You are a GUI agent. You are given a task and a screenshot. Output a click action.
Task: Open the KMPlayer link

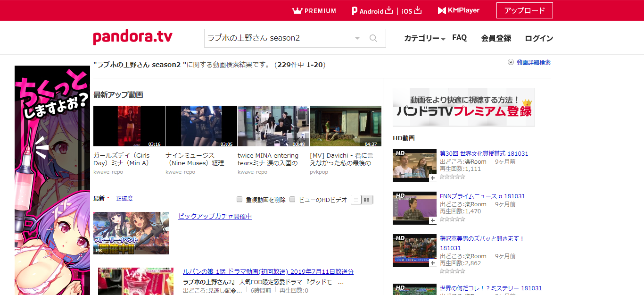pyautogui.click(x=459, y=10)
